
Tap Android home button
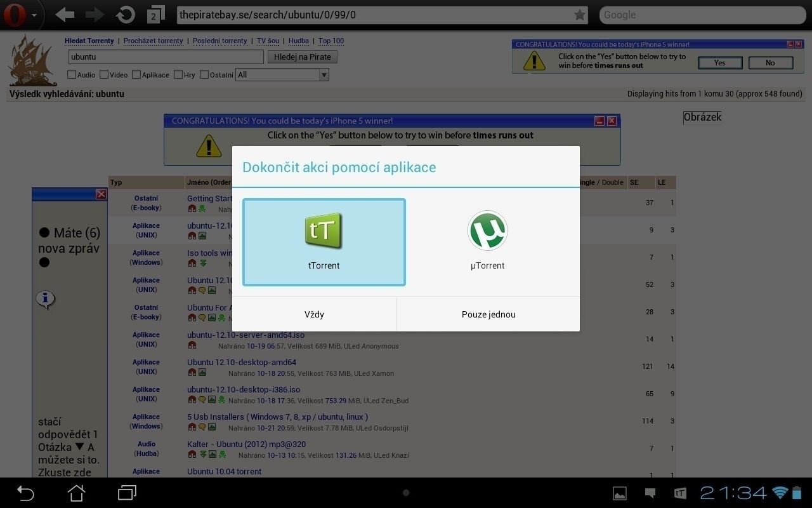point(76,493)
